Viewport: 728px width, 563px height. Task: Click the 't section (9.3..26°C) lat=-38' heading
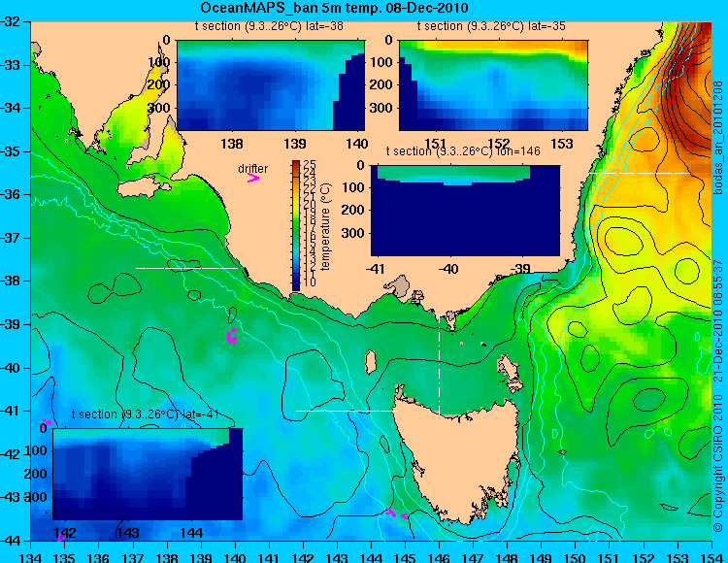(269, 26)
